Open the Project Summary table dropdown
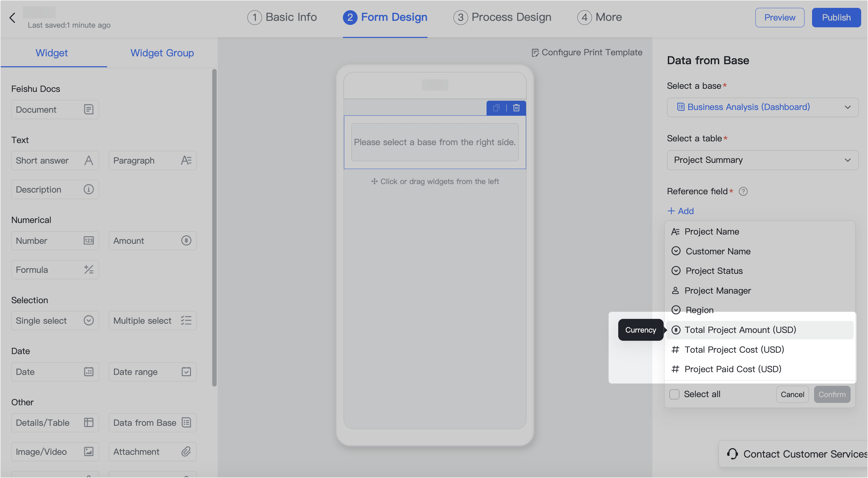868x478 pixels. tap(762, 160)
